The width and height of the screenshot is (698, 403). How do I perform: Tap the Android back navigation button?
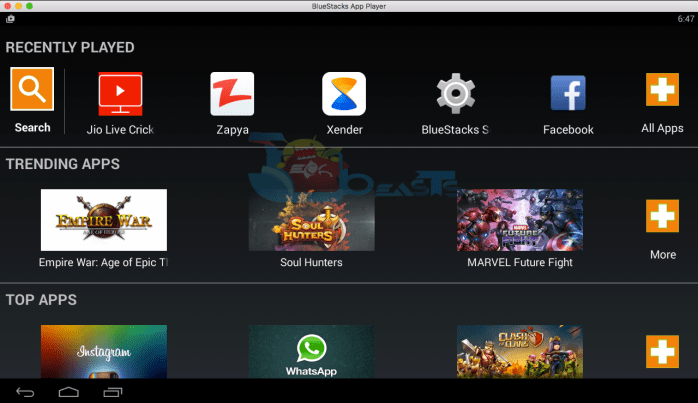25,392
